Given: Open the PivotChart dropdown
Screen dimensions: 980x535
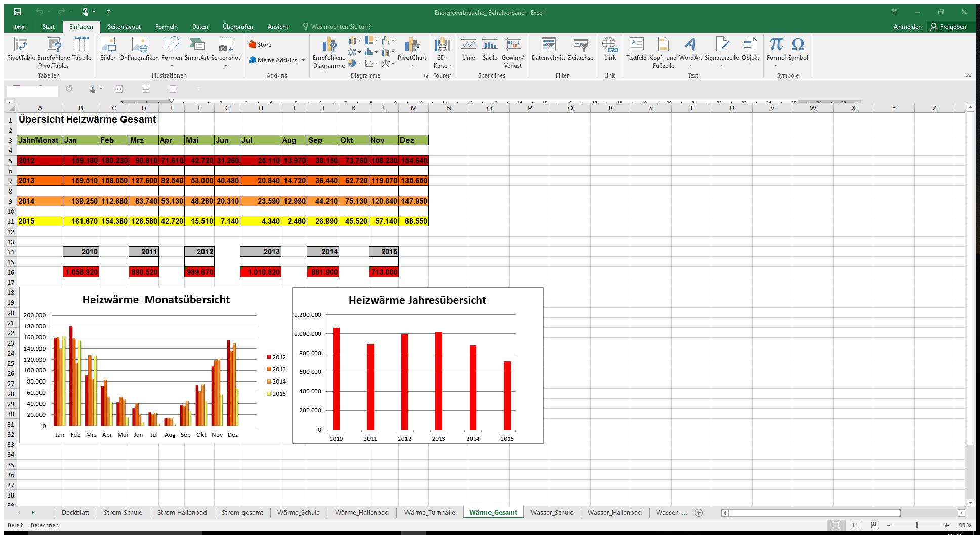Looking at the screenshot, I should click(412, 65).
